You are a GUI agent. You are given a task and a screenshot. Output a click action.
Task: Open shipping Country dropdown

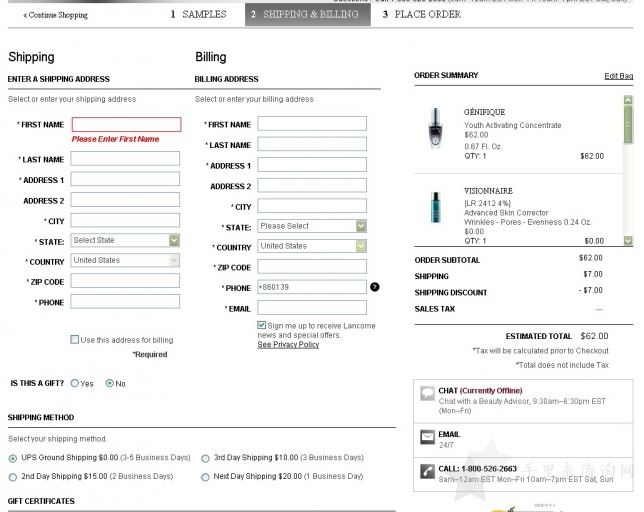tap(125, 260)
